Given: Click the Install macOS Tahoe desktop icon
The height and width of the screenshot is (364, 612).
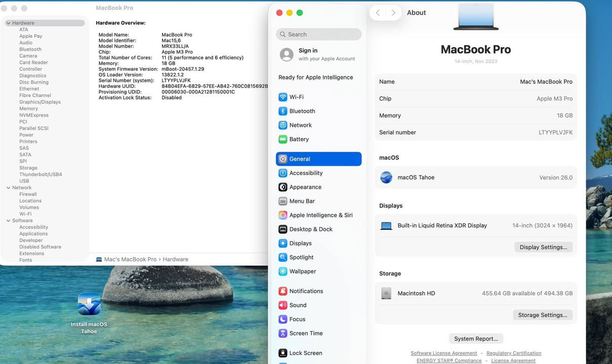Looking at the screenshot, I should click(x=89, y=304).
